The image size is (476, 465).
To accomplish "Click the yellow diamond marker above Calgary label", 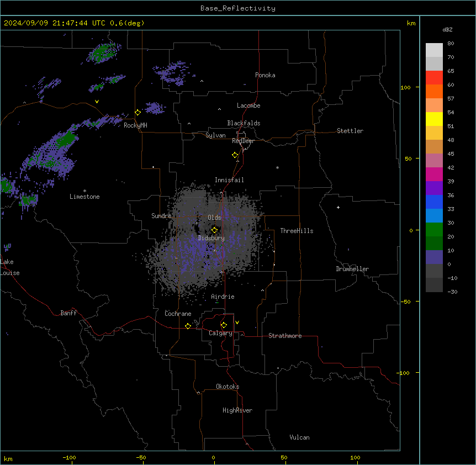I will click(x=224, y=325).
